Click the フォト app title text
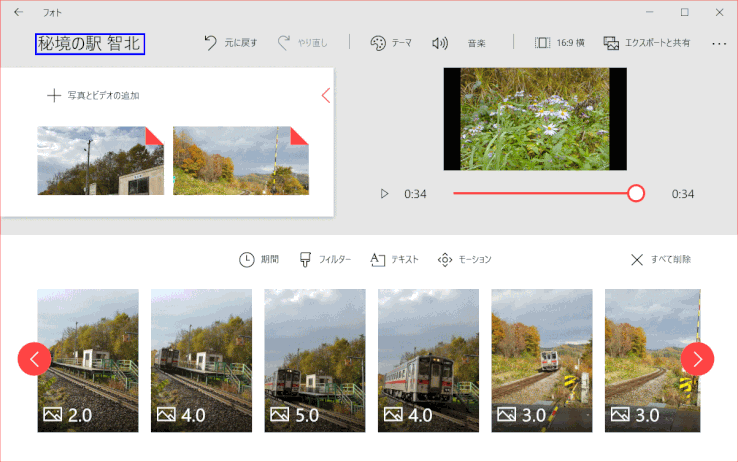The height and width of the screenshot is (462, 738). coord(52,13)
